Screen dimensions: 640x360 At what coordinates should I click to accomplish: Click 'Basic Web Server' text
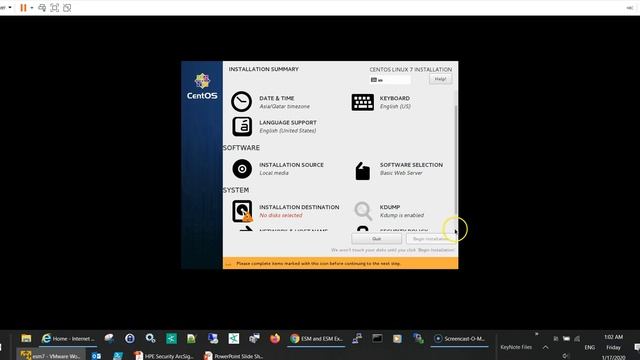(x=401, y=173)
